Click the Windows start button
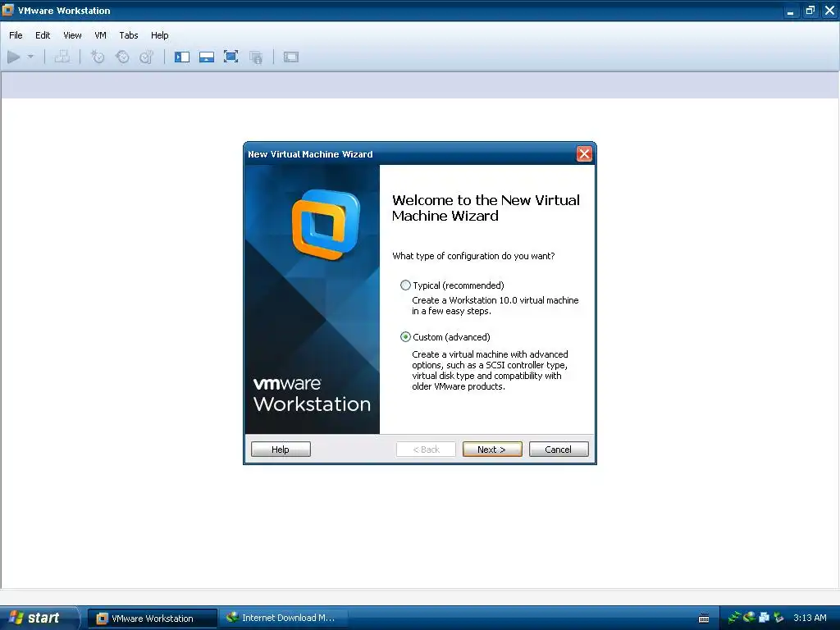This screenshot has height=630, width=840. point(39,618)
